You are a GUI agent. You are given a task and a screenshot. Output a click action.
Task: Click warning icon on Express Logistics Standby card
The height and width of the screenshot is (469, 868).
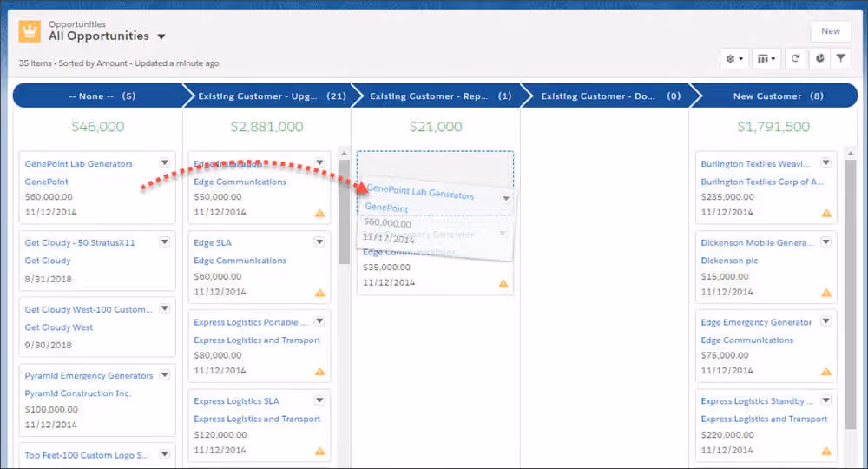point(826,451)
